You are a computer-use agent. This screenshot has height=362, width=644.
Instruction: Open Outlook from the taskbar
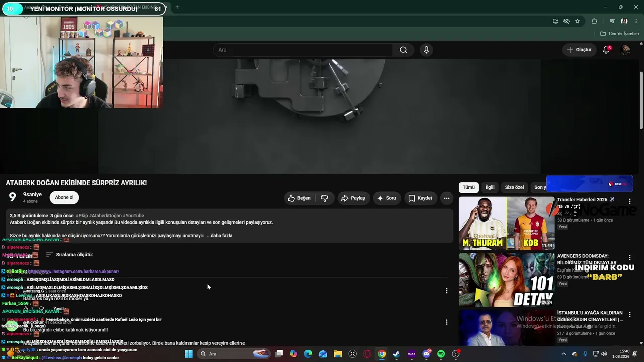click(x=323, y=354)
